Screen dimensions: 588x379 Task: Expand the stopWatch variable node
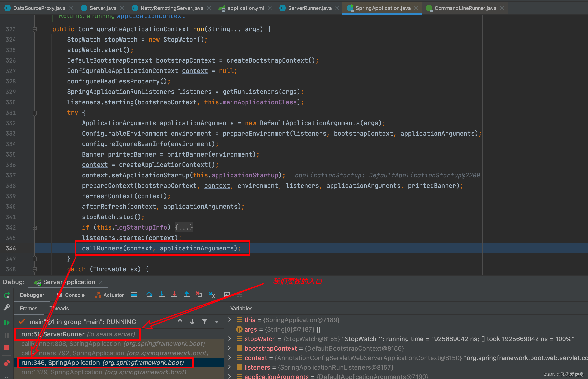click(x=230, y=338)
